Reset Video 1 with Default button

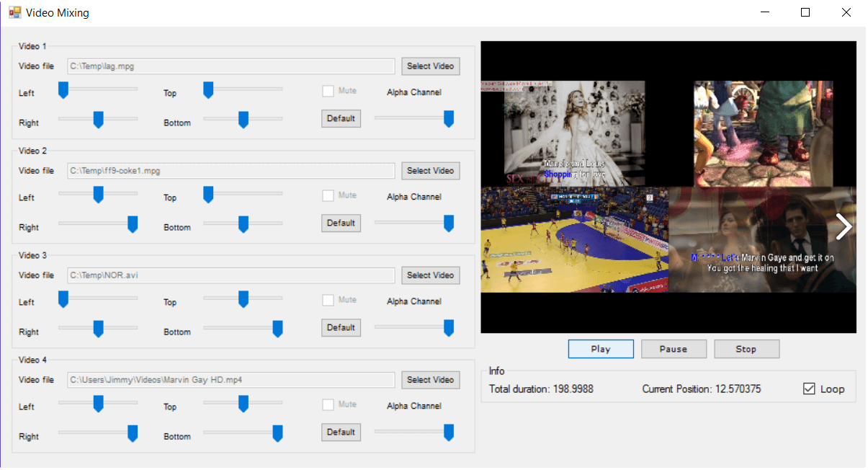click(341, 118)
